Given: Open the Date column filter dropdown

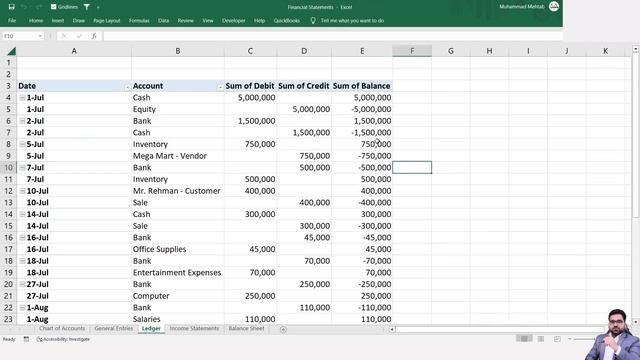Looking at the screenshot, I should 127,87.
